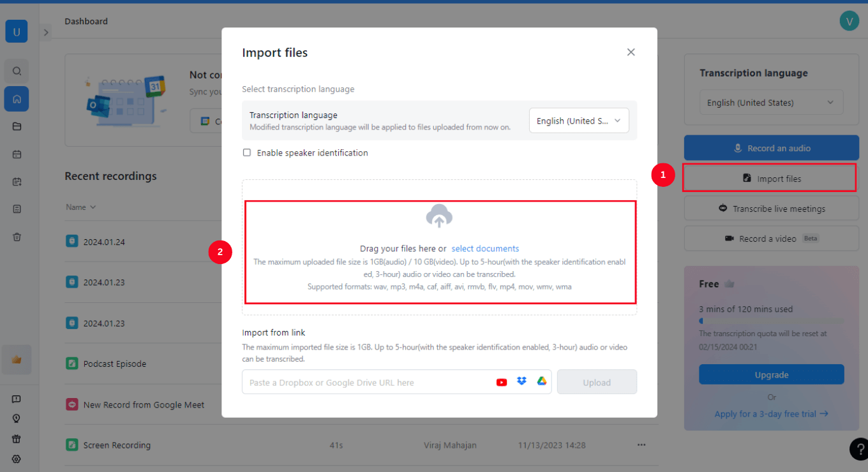This screenshot has width=868, height=472.
Task: Open the trash icon in left sidebar
Action: point(17,237)
